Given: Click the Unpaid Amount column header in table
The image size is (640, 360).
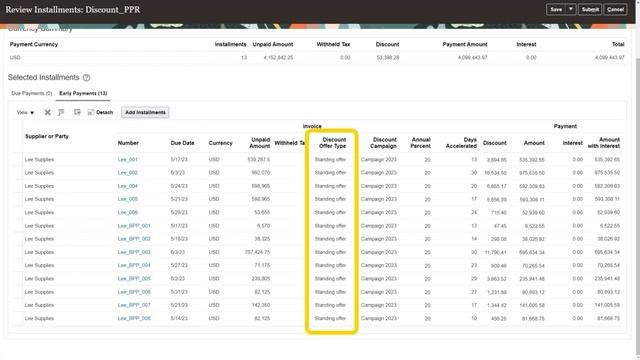Looking at the screenshot, I should [260, 143].
